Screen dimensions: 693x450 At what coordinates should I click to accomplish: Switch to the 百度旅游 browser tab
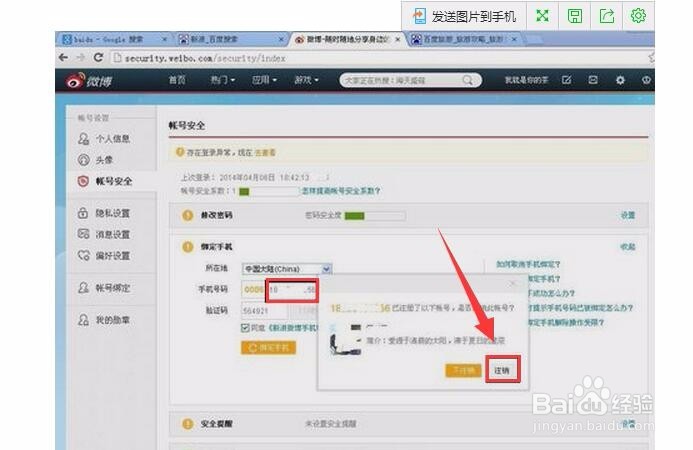[x=464, y=39]
